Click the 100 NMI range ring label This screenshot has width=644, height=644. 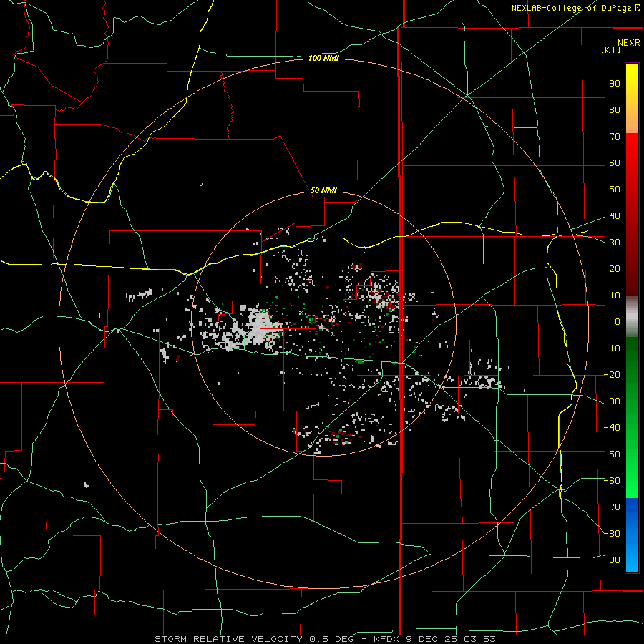(x=323, y=59)
